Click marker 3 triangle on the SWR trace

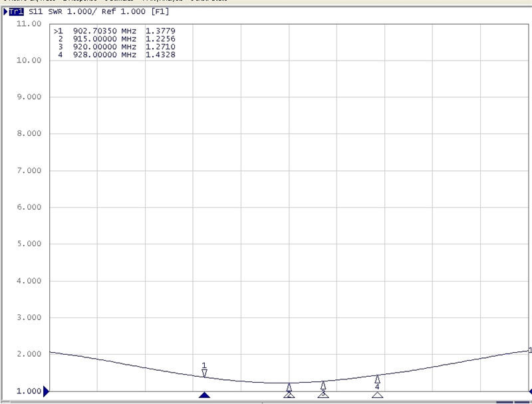point(323,385)
